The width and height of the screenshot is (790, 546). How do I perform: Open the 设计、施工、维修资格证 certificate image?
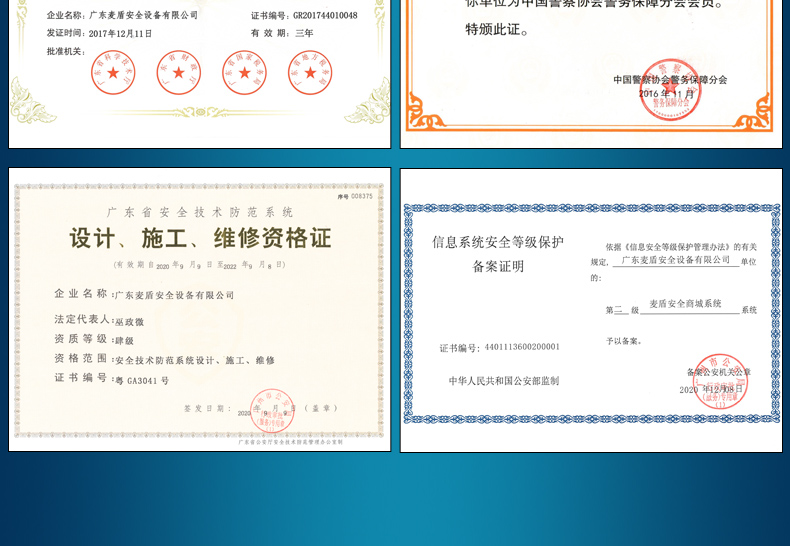(199, 309)
